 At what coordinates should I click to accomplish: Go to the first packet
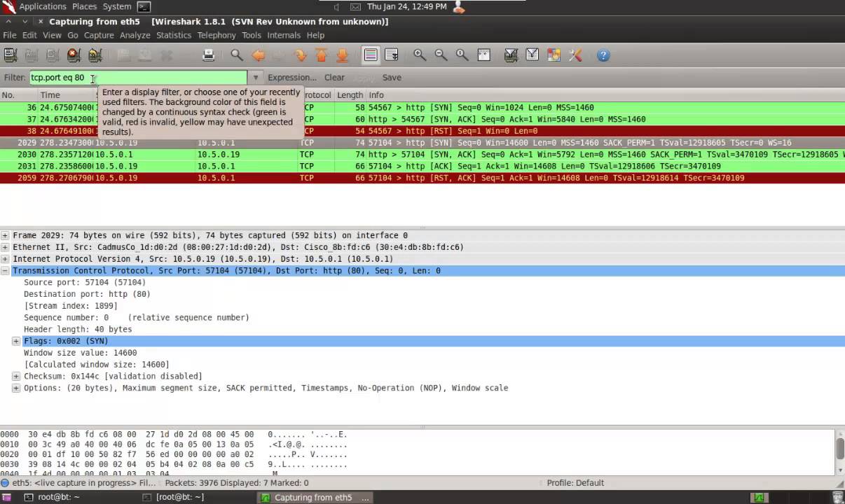coord(322,55)
